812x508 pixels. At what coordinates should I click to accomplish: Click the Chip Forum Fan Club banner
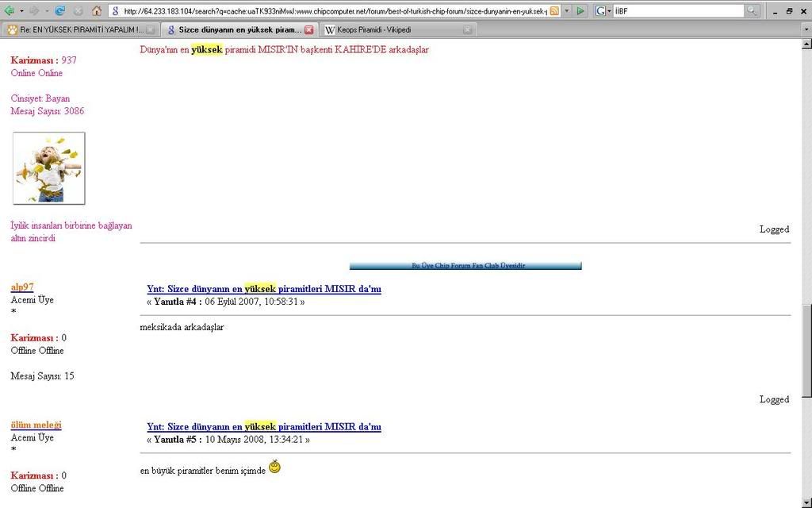(465, 266)
